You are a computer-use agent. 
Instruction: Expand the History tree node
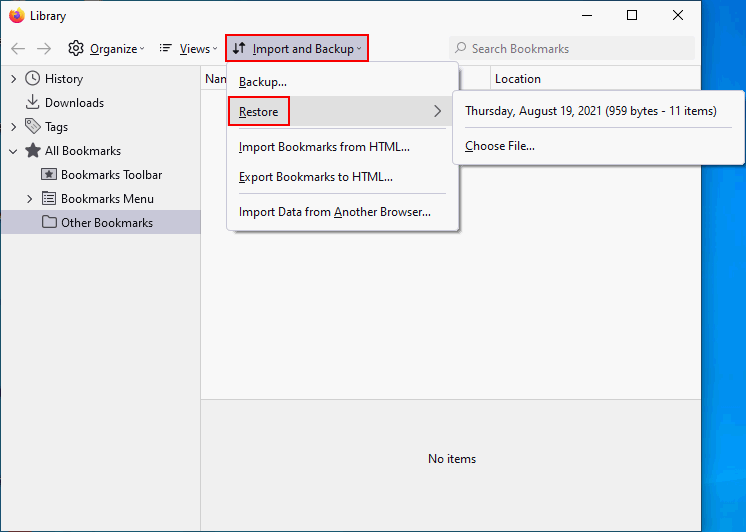pyautogui.click(x=13, y=79)
